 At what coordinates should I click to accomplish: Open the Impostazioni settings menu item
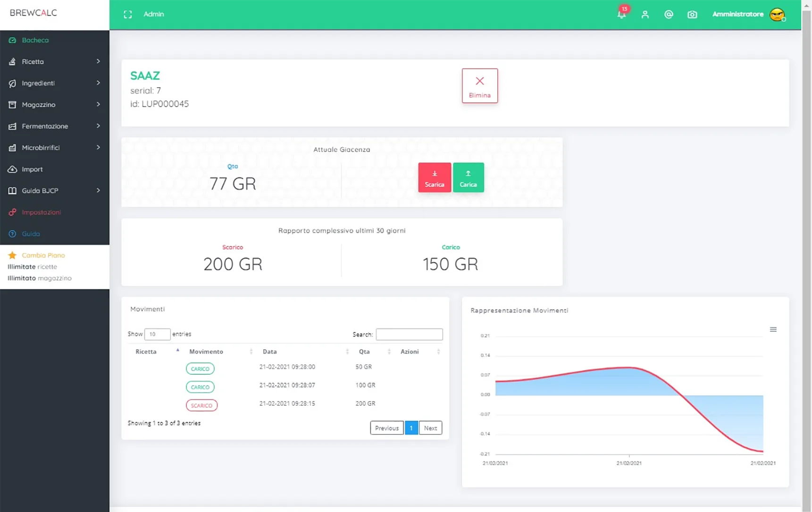[55, 212]
